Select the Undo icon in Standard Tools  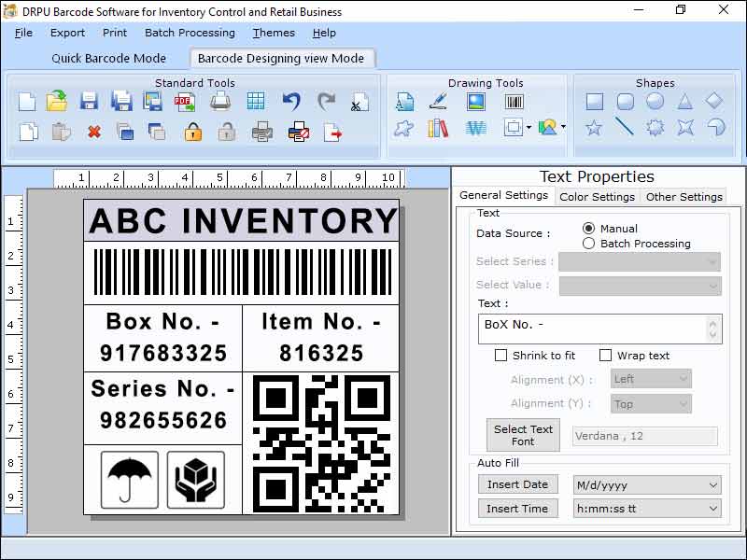tap(290, 99)
